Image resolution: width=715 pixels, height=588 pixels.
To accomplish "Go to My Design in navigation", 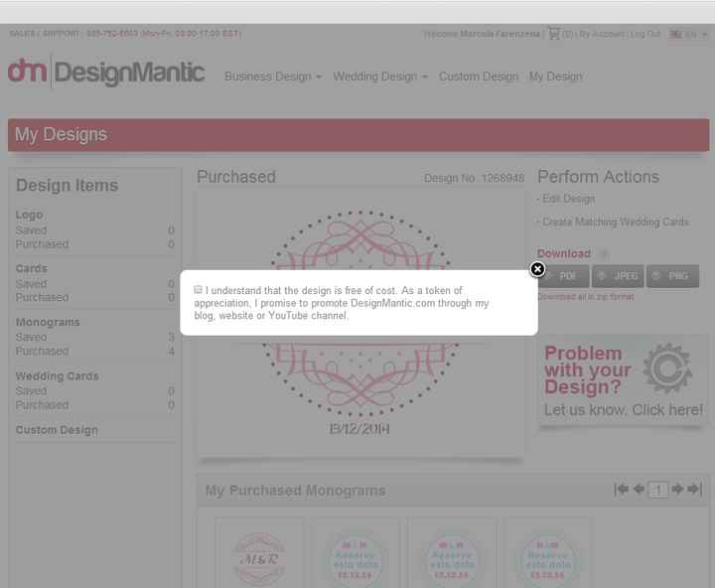I will coord(556,76).
